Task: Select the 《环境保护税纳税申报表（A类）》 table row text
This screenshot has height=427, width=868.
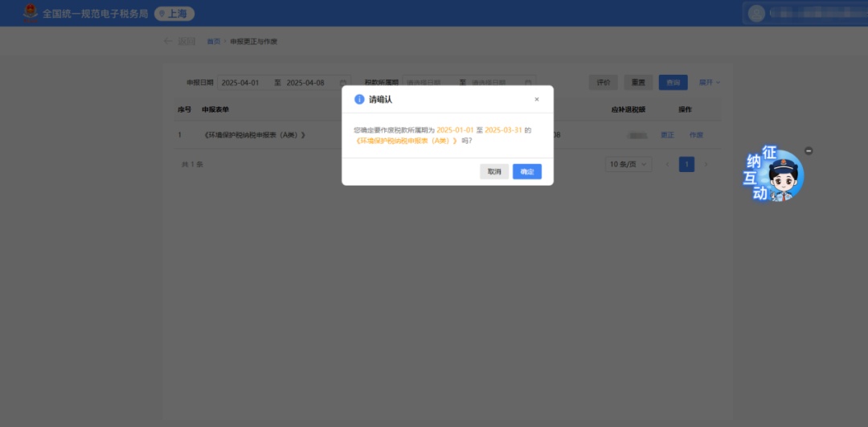Action: tap(255, 134)
